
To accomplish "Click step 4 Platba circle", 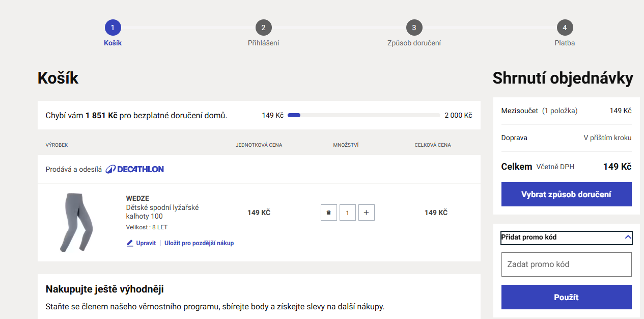I will pos(565,28).
